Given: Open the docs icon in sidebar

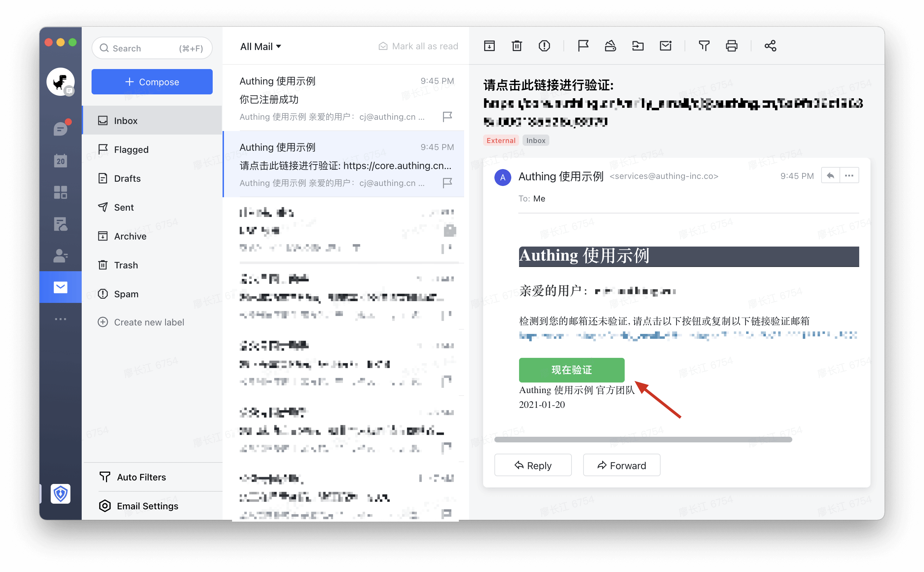Looking at the screenshot, I should (x=61, y=224).
